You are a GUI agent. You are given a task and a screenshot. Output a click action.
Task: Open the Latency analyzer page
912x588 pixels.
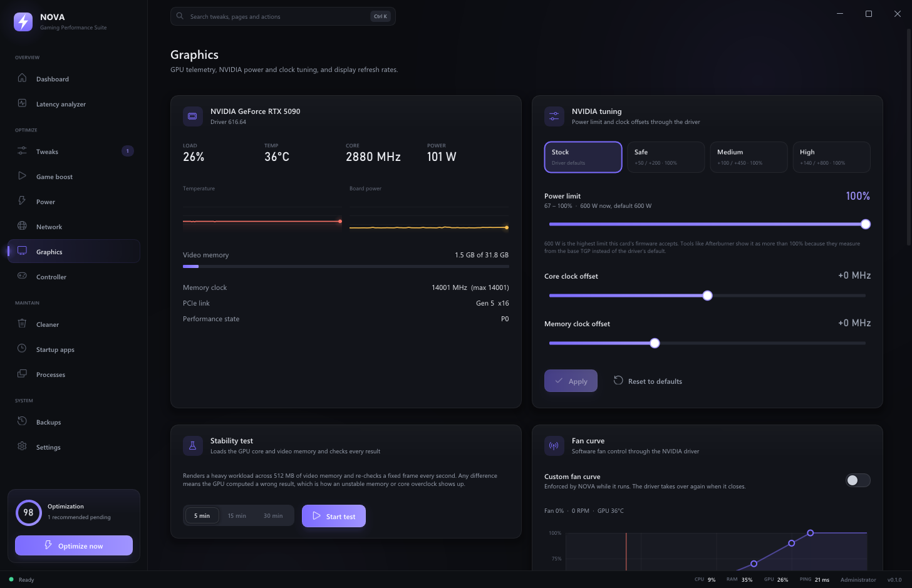coord(74,104)
